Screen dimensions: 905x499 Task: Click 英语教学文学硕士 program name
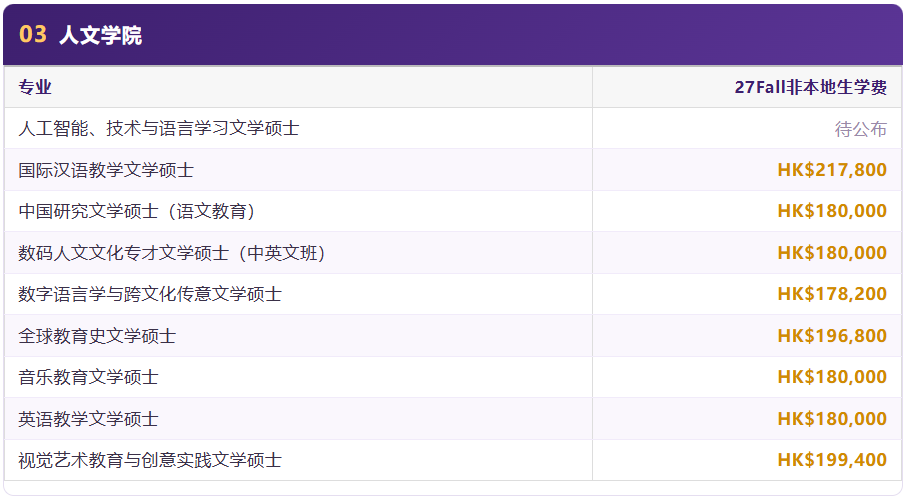88,419
